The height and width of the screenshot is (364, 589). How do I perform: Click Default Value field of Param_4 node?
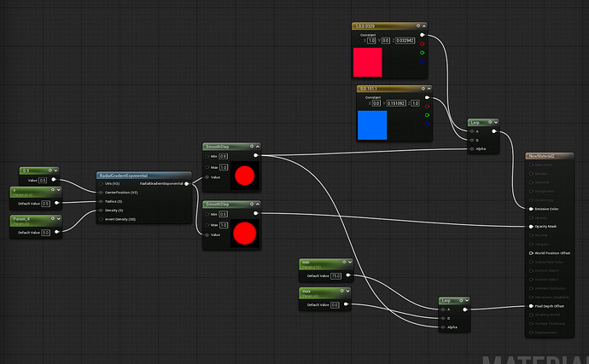tap(45, 232)
